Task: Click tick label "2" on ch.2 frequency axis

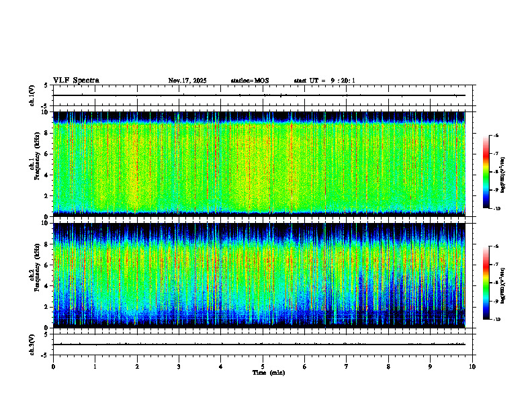Action: [x=46, y=307]
